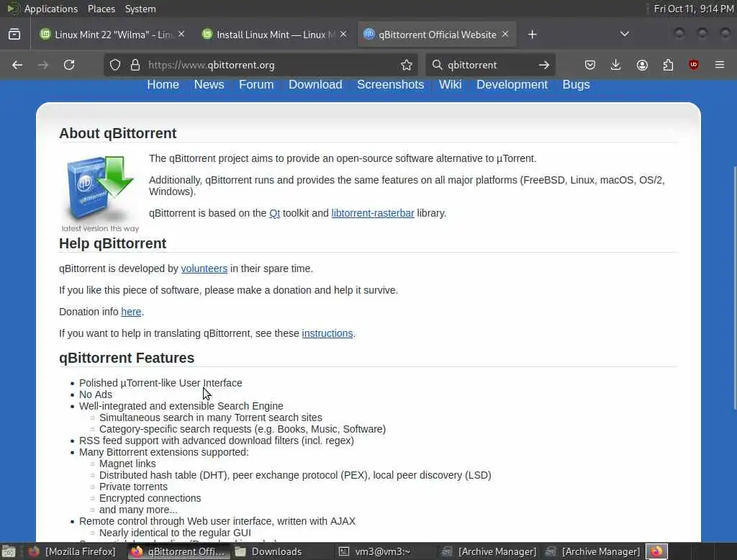This screenshot has width=737, height=560.
Task: Open the Firefox hamburger menu
Action: 720,65
